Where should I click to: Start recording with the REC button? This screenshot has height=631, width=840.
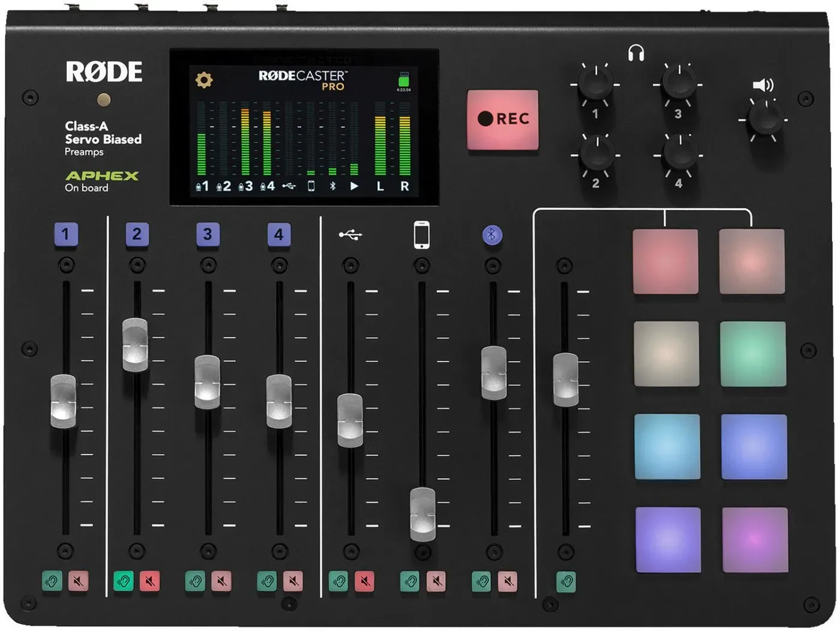(503, 119)
